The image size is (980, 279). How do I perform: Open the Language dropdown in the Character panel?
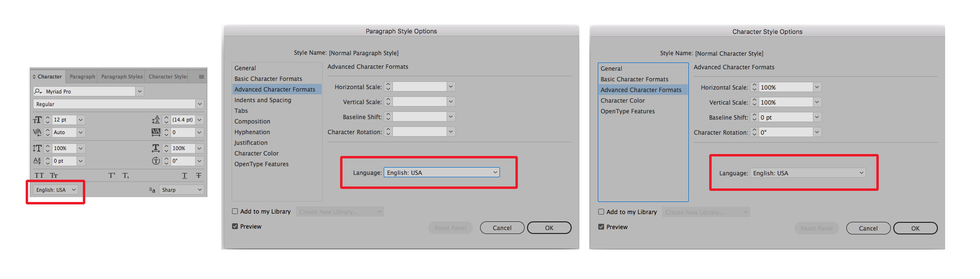[x=56, y=190]
